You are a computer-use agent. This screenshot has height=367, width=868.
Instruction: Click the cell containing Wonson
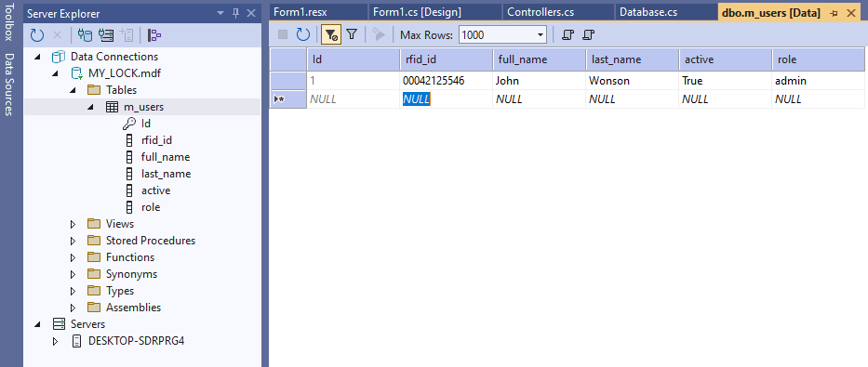(633, 81)
